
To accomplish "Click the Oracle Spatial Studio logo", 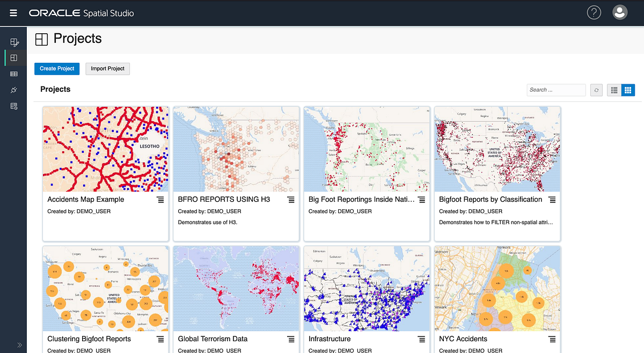I will point(82,12).
